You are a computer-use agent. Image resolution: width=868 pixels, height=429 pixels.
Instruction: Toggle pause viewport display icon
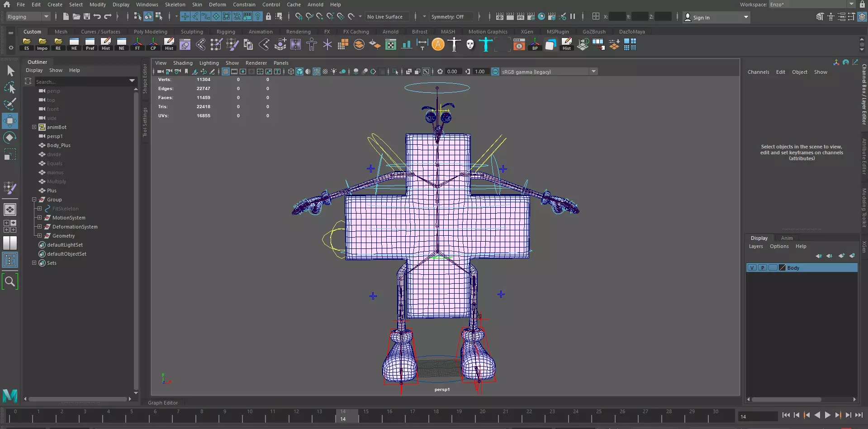point(573,17)
